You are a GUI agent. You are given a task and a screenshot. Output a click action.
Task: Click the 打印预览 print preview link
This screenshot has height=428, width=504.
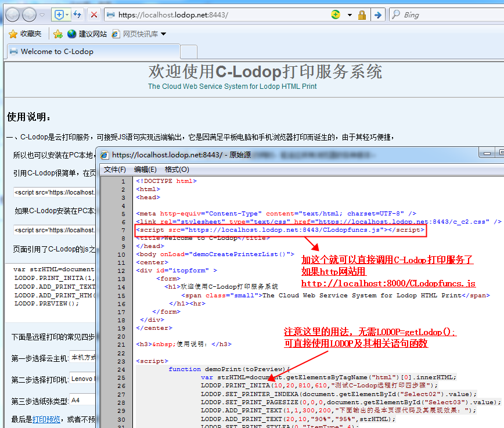click(45, 419)
